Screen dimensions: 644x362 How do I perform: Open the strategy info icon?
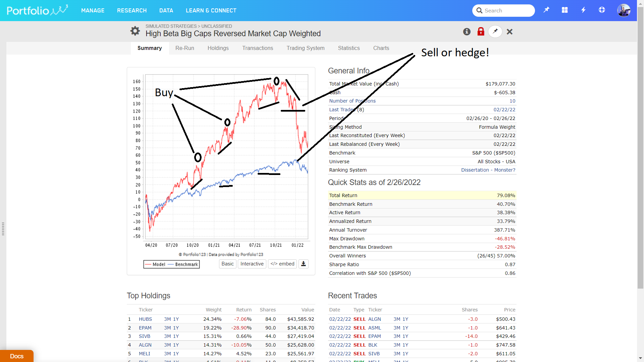(467, 32)
